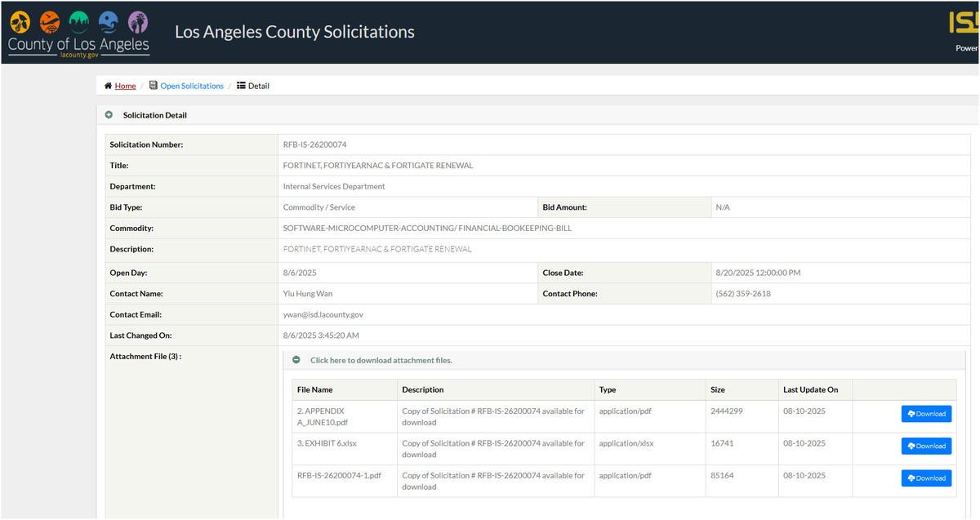The height and width of the screenshot is (520, 980).
Task: Sort attachments by Size column header
Action: [717, 389]
